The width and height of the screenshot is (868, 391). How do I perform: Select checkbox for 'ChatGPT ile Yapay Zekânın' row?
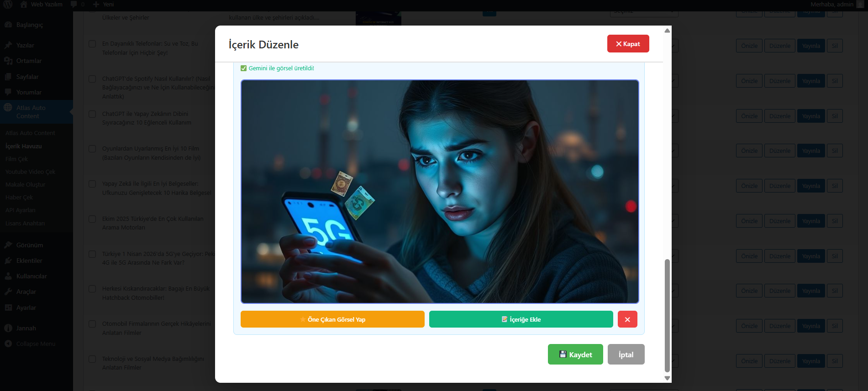92,114
